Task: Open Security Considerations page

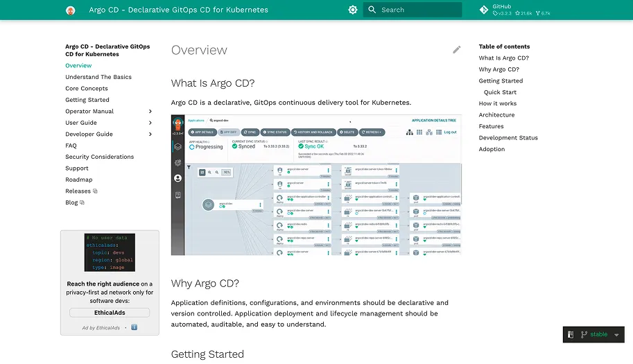Action: pos(99,157)
